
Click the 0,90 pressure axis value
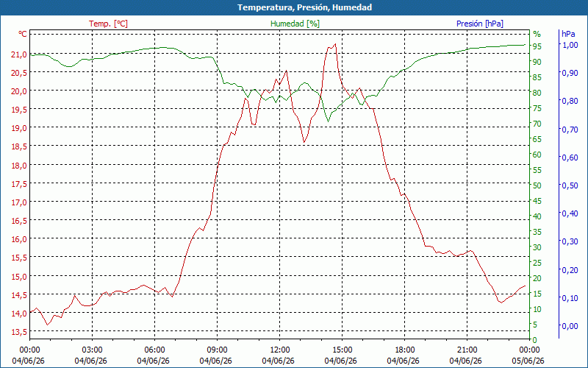coord(570,73)
